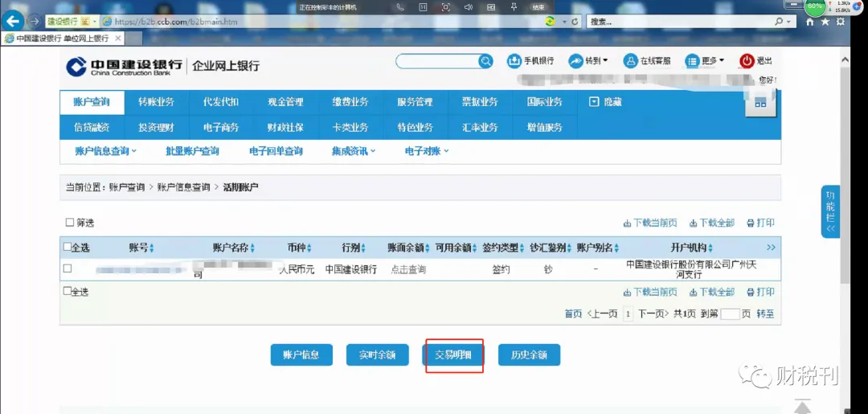The width and height of the screenshot is (868, 414).
Task: Tick the 全选 checkbox below the table
Action: (68, 291)
